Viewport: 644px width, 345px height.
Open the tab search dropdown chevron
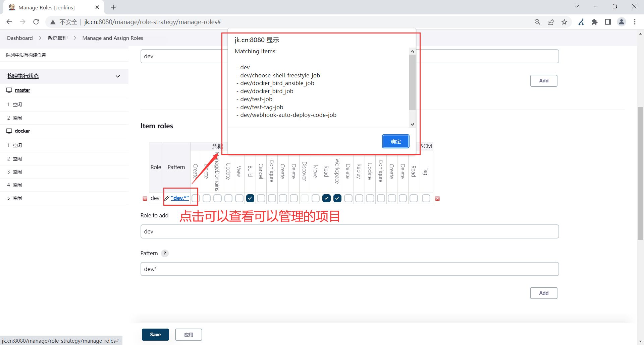(577, 6)
